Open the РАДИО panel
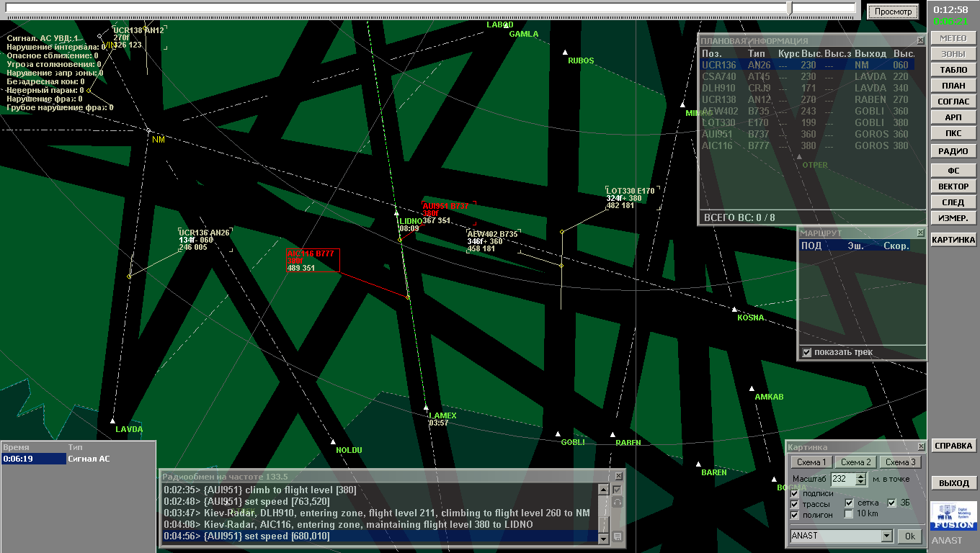 click(x=953, y=152)
